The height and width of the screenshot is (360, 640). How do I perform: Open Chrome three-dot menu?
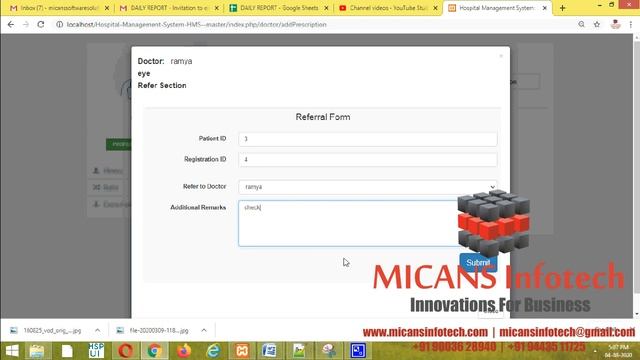coord(631,24)
